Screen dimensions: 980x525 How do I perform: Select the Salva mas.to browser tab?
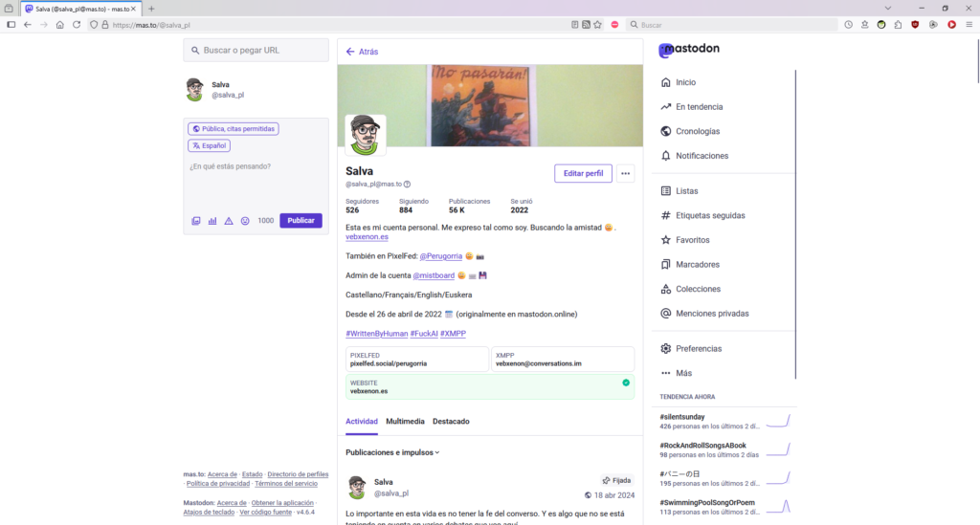click(x=79, y=9)
